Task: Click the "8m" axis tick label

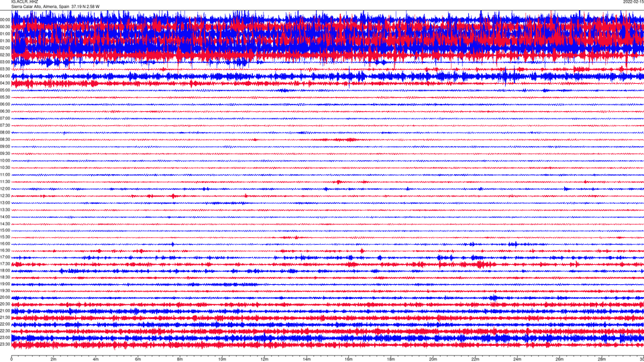Action: click(180, 359)
